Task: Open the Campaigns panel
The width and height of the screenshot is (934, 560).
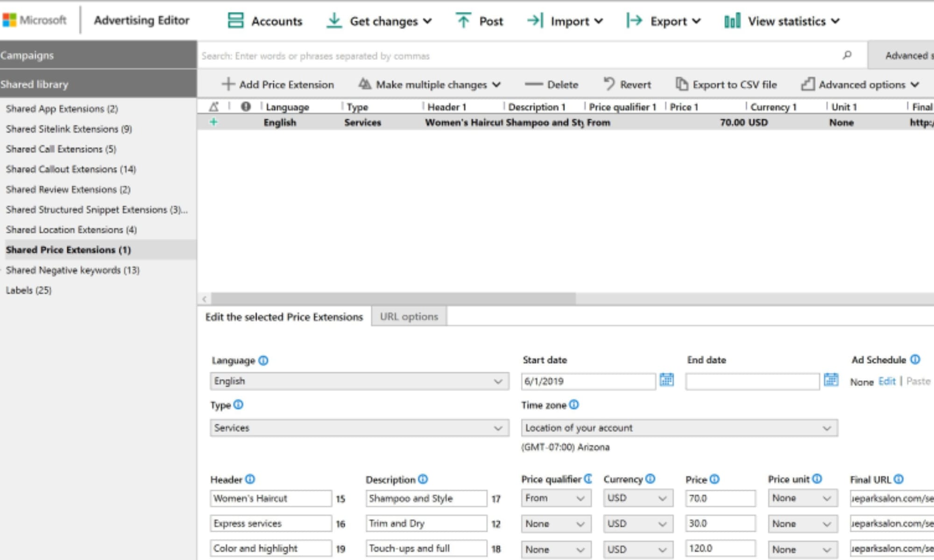Action: point(98,55)
